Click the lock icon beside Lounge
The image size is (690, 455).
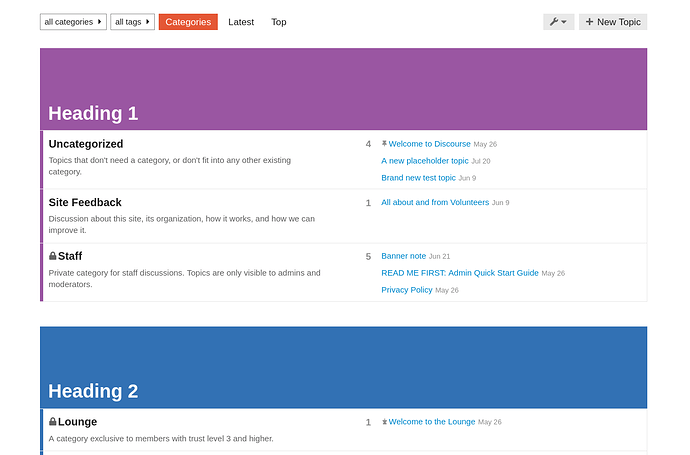point(52,421)
